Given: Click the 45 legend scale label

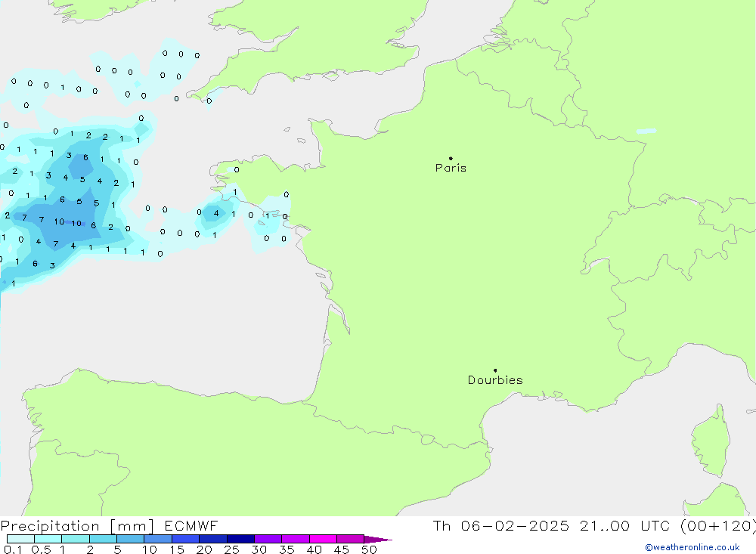Looking at the screenshot, I should (342, 549).
